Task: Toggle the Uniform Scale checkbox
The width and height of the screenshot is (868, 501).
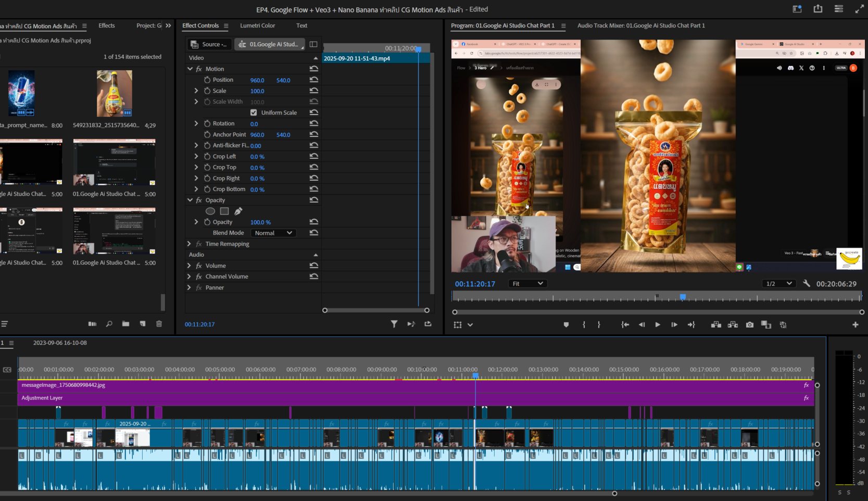Action: point(254,112)
